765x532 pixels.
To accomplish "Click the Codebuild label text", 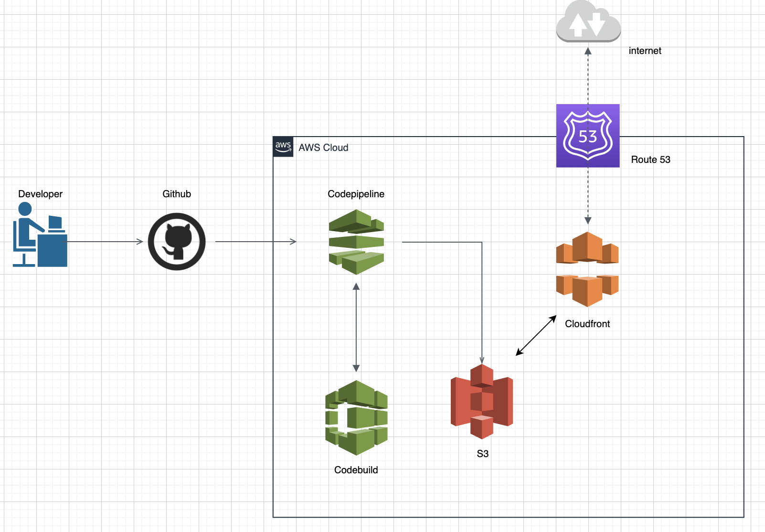I will (x=356, y=470).
